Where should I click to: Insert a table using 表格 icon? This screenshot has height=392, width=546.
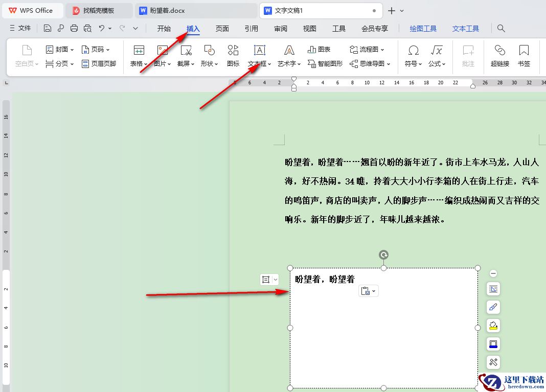139,50
